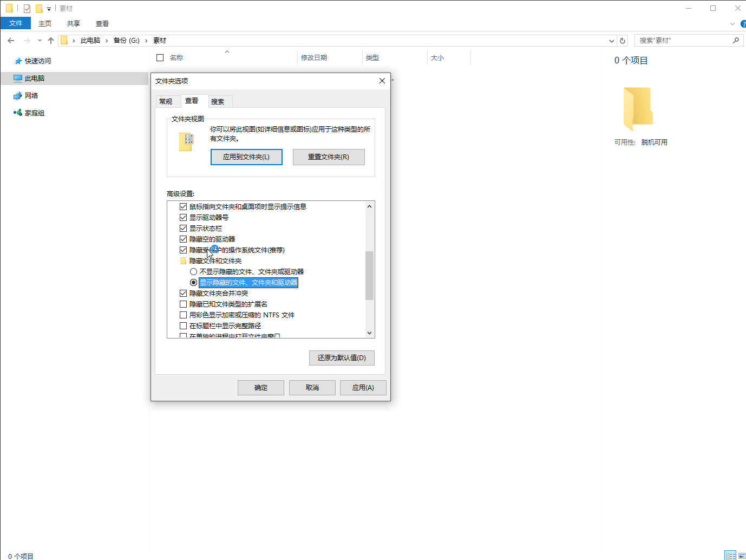
Task: Click Apply to Folders button
Action: point(246,157)
